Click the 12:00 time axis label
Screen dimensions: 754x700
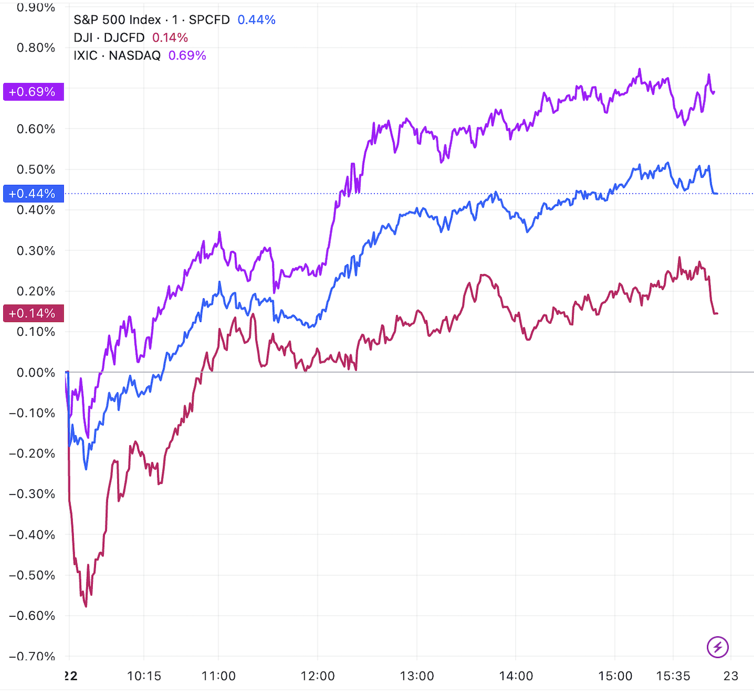[317, 676]
